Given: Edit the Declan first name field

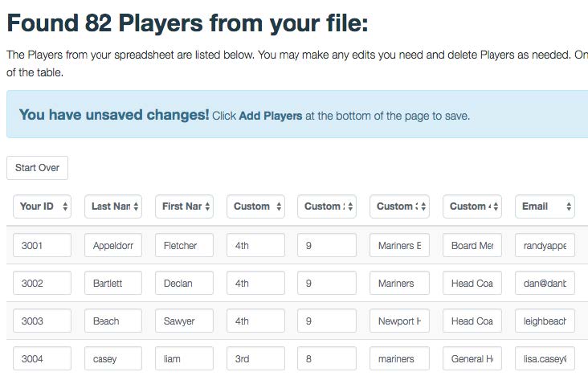Looking at the screenshot, I should click(x=184, y=284).
